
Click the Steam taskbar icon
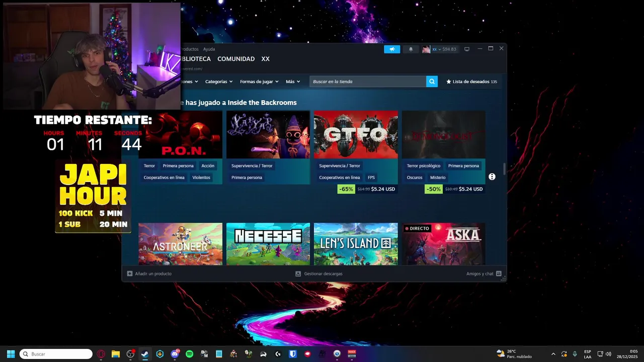coord(145,354)
